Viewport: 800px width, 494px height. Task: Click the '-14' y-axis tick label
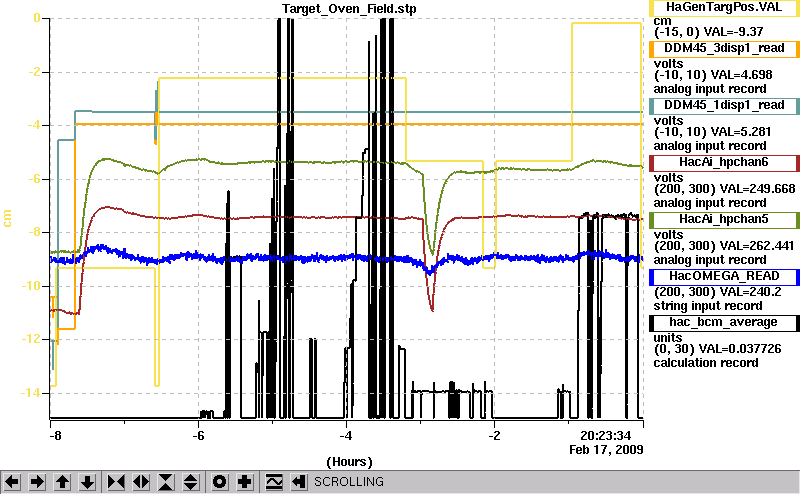31,393
